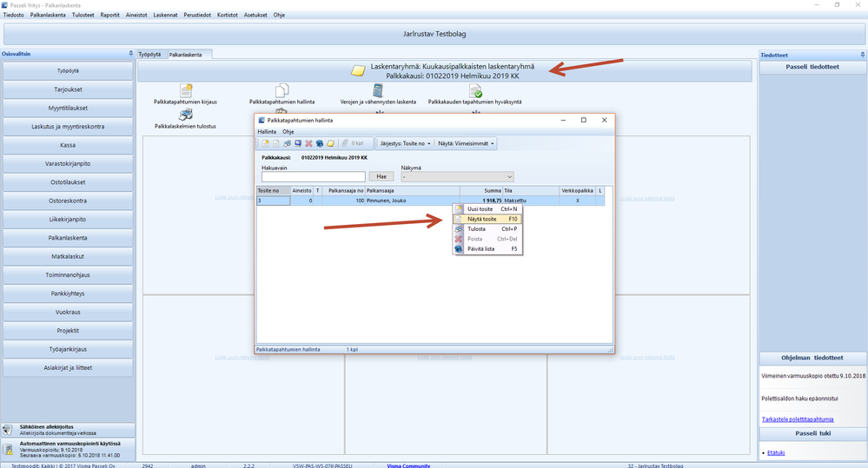Open Matkalaskut section in sidebar
The image size is (868, 468).
pyautogui.click(x=68, y=257)
